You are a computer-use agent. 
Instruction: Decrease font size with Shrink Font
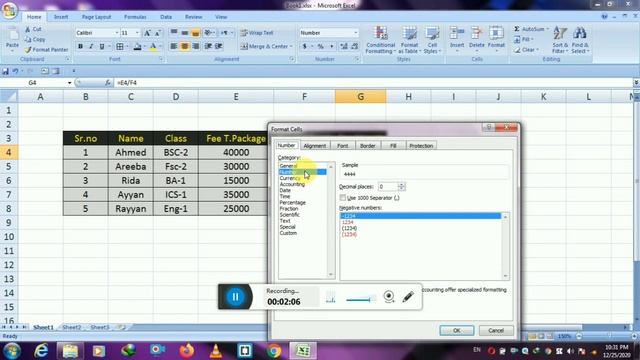coord(158,33)
